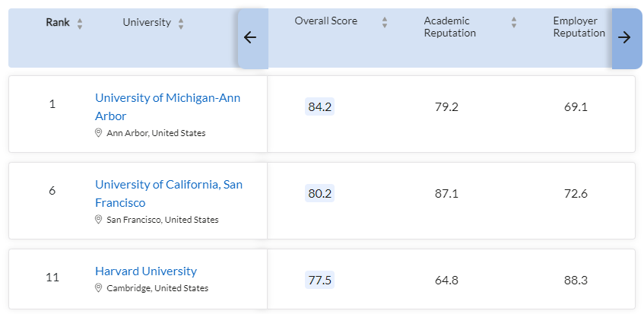Click the Cambridge location pin icon
This screenshot has height=314, width=644.
[x=98, y=288]
